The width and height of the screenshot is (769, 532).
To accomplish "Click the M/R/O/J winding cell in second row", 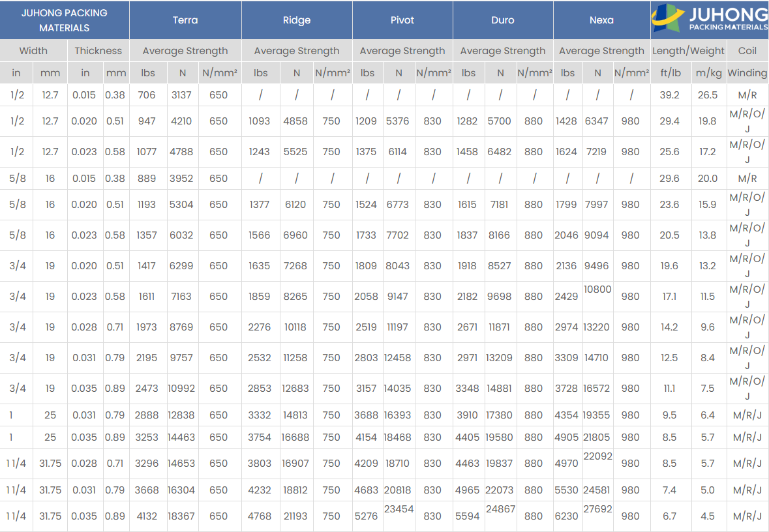I will (x=747, y=121).
